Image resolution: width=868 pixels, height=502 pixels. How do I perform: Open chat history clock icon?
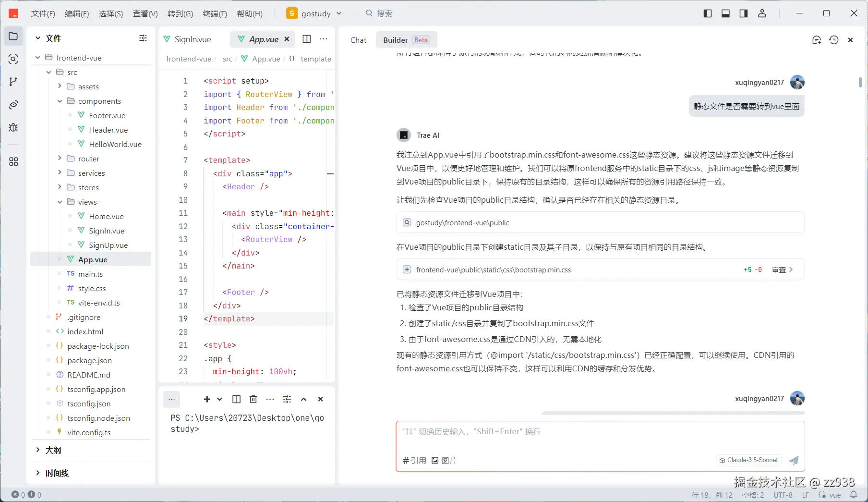pyautogui.click(x=834, y=40)
